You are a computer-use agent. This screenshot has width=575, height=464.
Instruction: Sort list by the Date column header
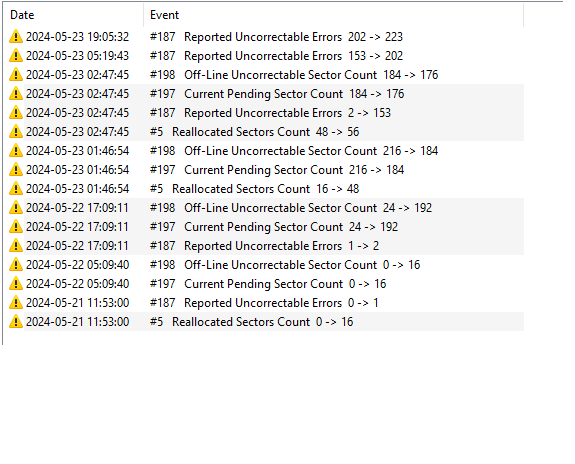click(73, 15)
